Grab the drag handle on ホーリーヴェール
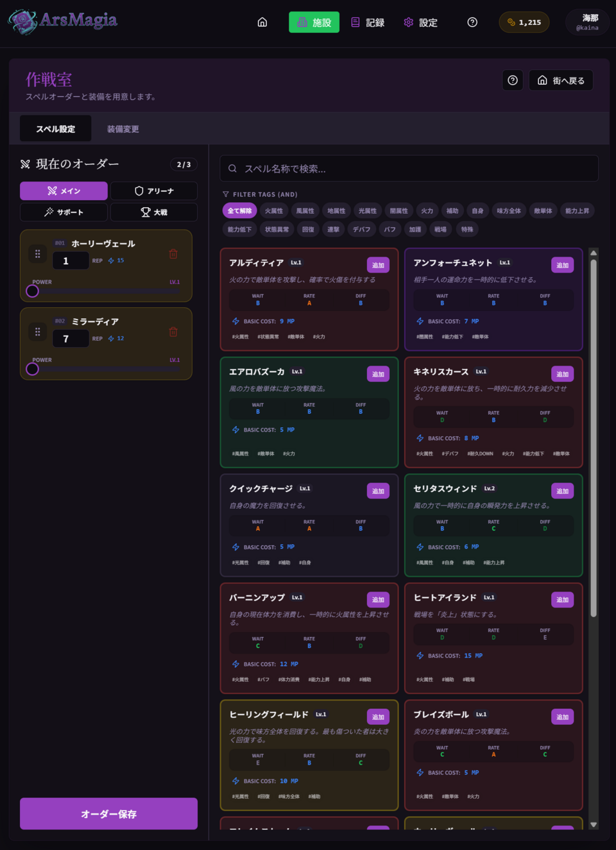The height and width of the screenshot is (850, 616). click(x=38, y=254)
